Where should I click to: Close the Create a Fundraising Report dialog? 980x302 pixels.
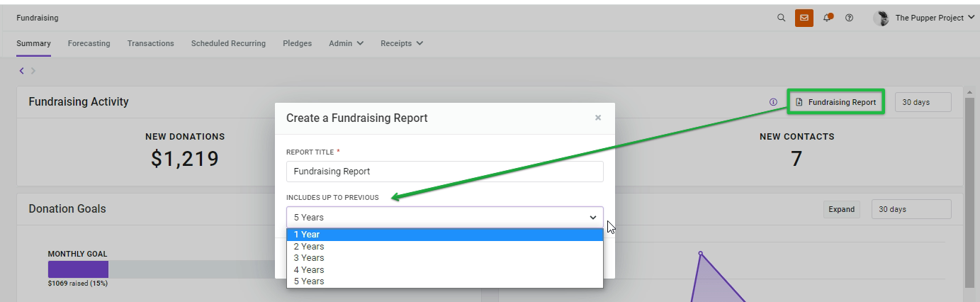(x=598, y=118)
